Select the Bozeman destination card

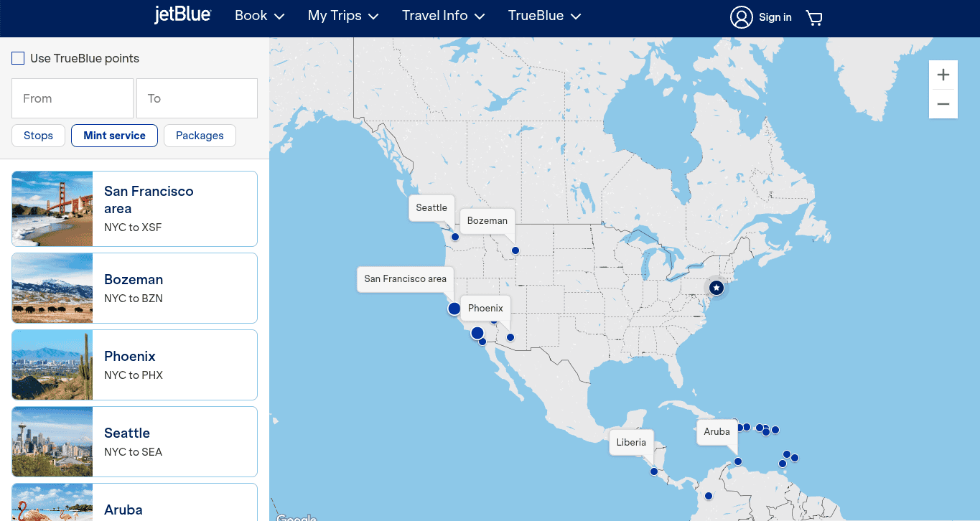pyautogui.click(x=134, y=288)
